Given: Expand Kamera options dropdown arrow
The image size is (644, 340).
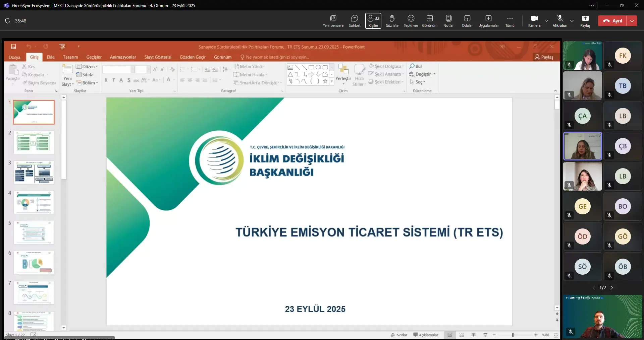Looking at the screenshot, I should tap(546, 21).
